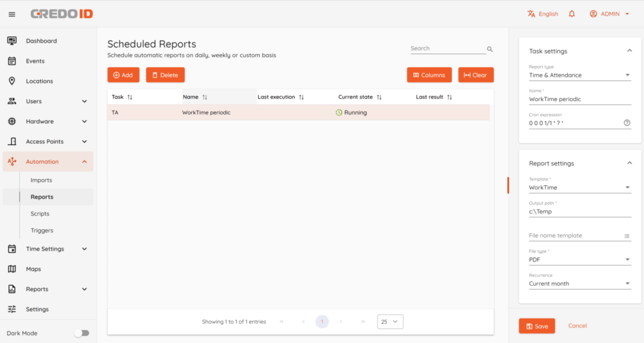644x343 pixels.
Task: Sort table by Task column
Action: click(x=130, y=97)
